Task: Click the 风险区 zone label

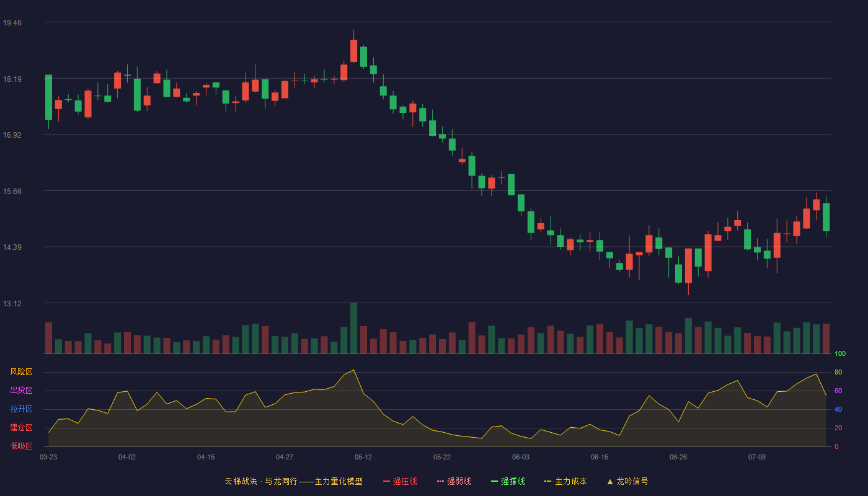Action: click(21, 372)
